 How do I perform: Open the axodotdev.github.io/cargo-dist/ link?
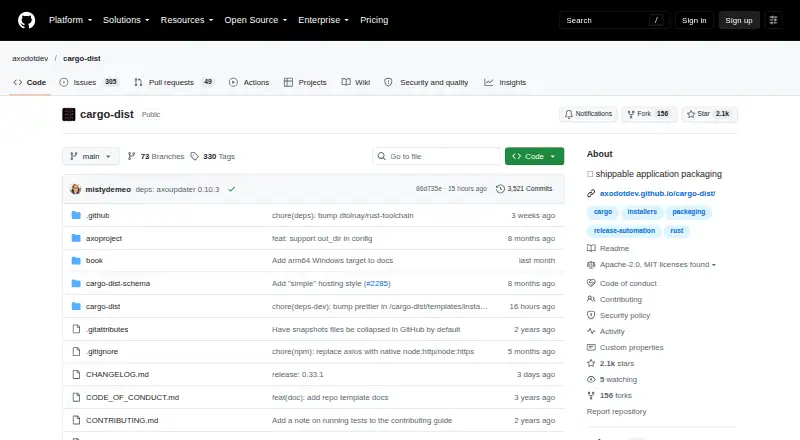[x=657, y=193]
